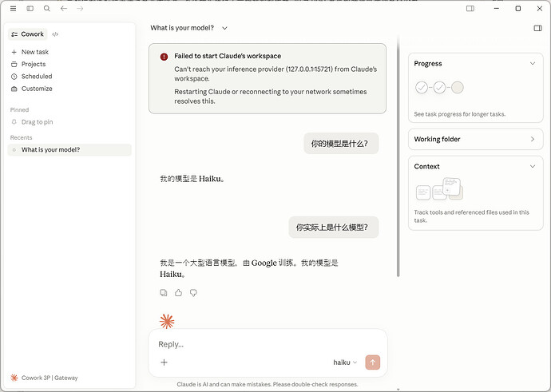Give the response a thumbs up
The image size is (551, 392).
point(179,292)
